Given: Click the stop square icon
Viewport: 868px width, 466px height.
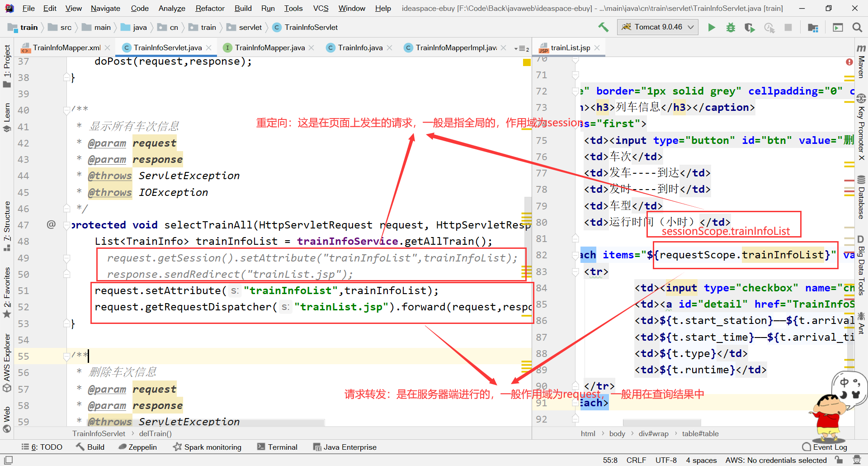Looking at the screenshot, I should coord(788,27).
